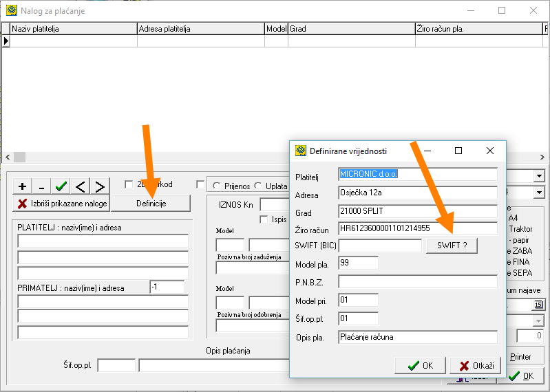Screen dimensions: 550x392
Task: Expand second dropdown right of Adresa field
Action: (538, 193)
